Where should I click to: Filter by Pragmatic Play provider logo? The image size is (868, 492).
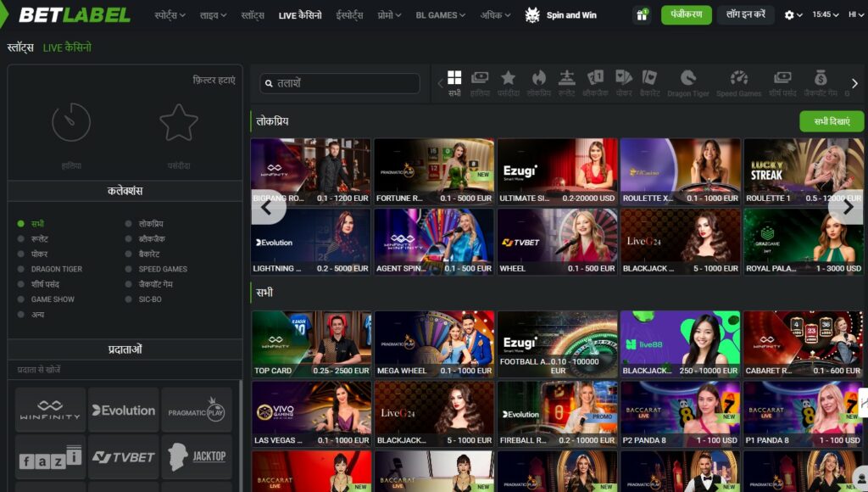pyautogui.click(x=197, y=410)
